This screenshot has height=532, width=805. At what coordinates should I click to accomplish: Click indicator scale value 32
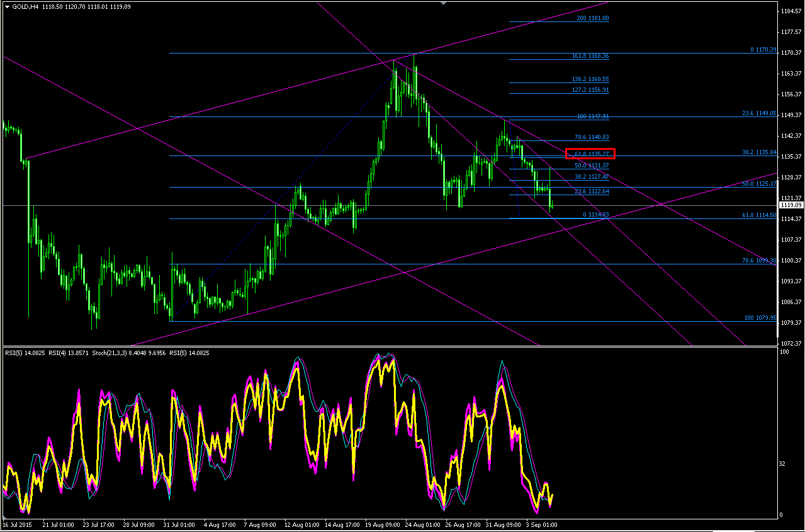pos(783,464)
